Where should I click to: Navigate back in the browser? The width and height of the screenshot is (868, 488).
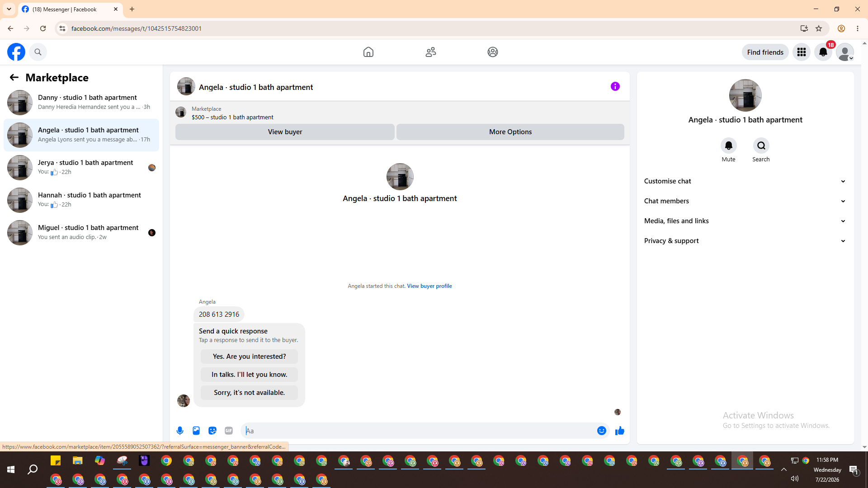[10, 28]
